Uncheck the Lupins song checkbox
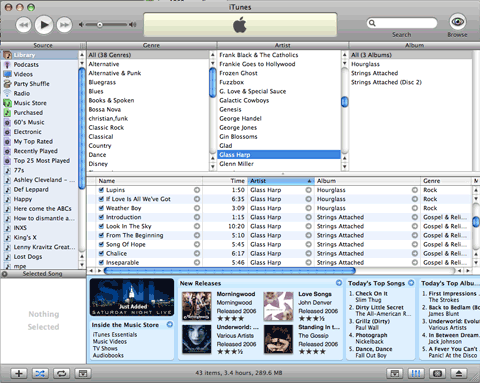 pyautogui.click(x=101, y=190)
